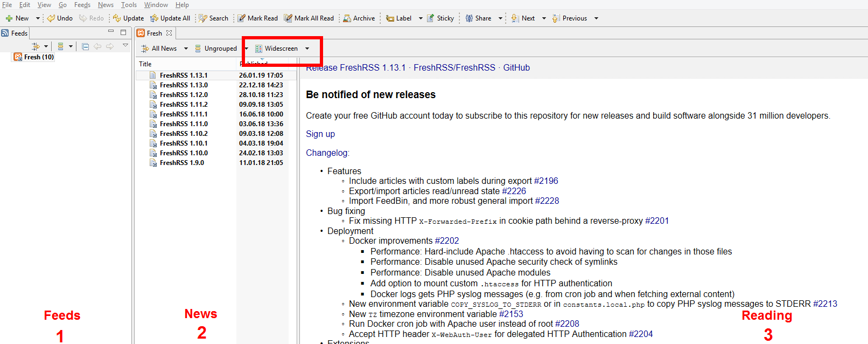Viewport: 868px width, 344px height.
Task: Select FreshRSS 1.10.2 news row
Action: pyautogui.click(x=216, y=134)
